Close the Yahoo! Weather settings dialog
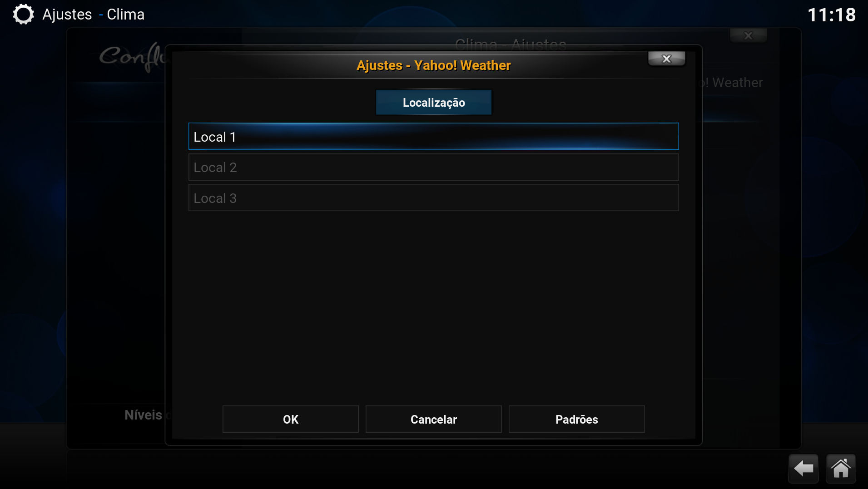The height and width of the screenshot is (489, 868). 666,59
